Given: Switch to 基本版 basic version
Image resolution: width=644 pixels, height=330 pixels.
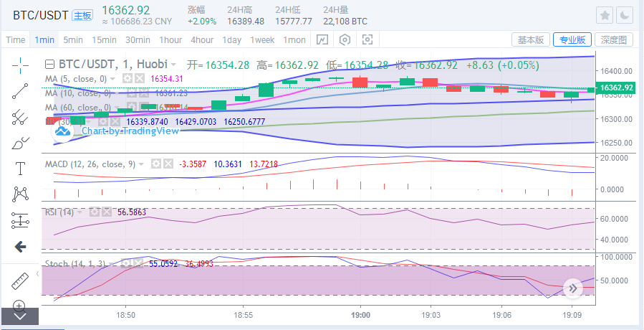Looking at the screenshot, I should (531, 40).
